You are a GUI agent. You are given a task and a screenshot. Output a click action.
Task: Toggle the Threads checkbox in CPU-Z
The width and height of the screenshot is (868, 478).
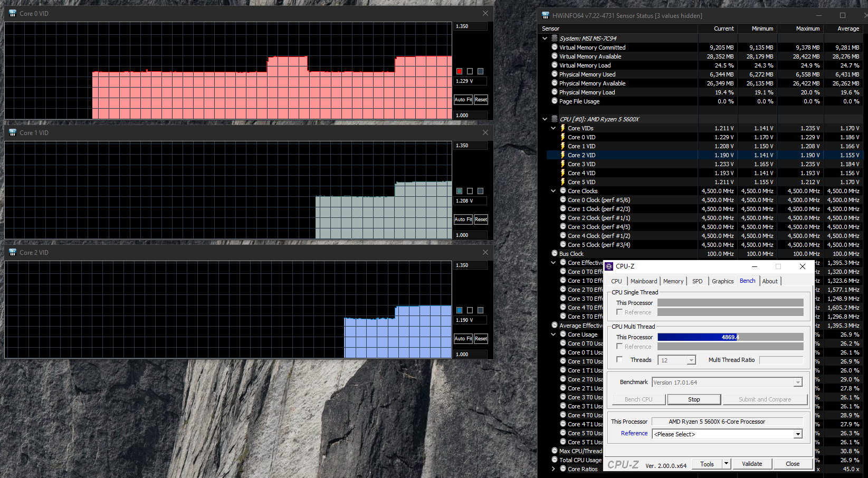[x=619, y=359]
